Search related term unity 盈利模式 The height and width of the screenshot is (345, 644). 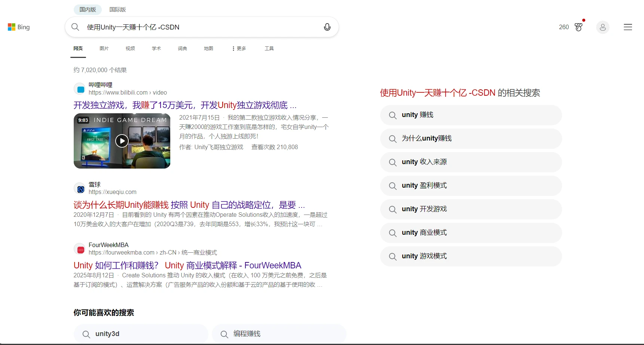[471, 186]
